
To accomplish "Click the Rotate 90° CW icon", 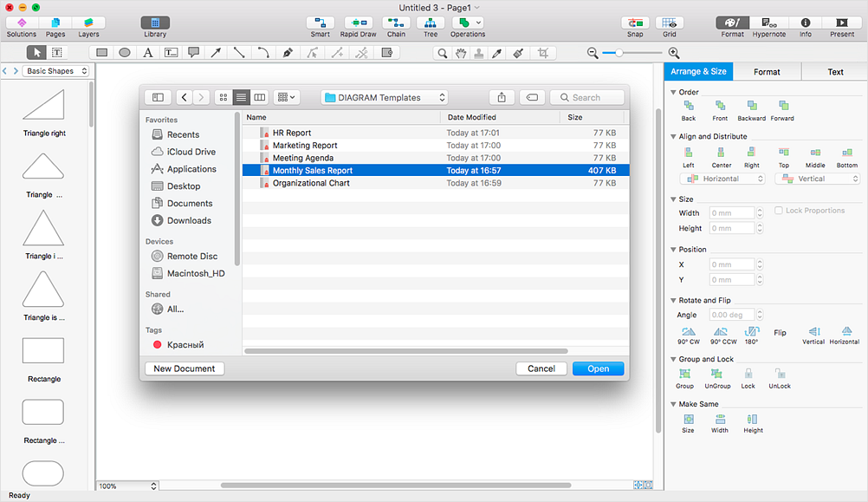I will click(x=689, y=332).
